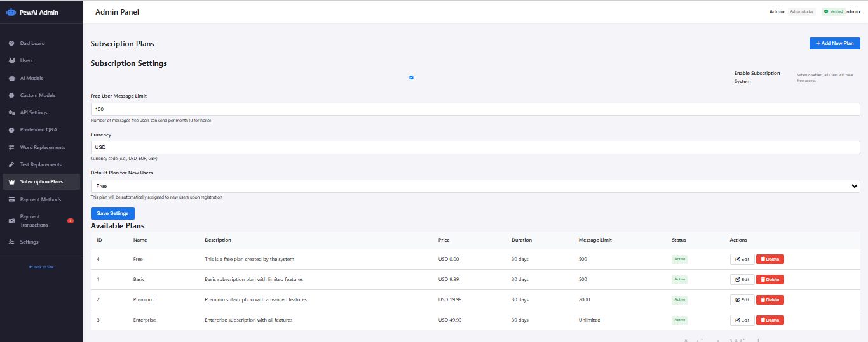This screenshot has height=342, width=868.
Task: Follow the Back to Site link
Action: (41, 267)
